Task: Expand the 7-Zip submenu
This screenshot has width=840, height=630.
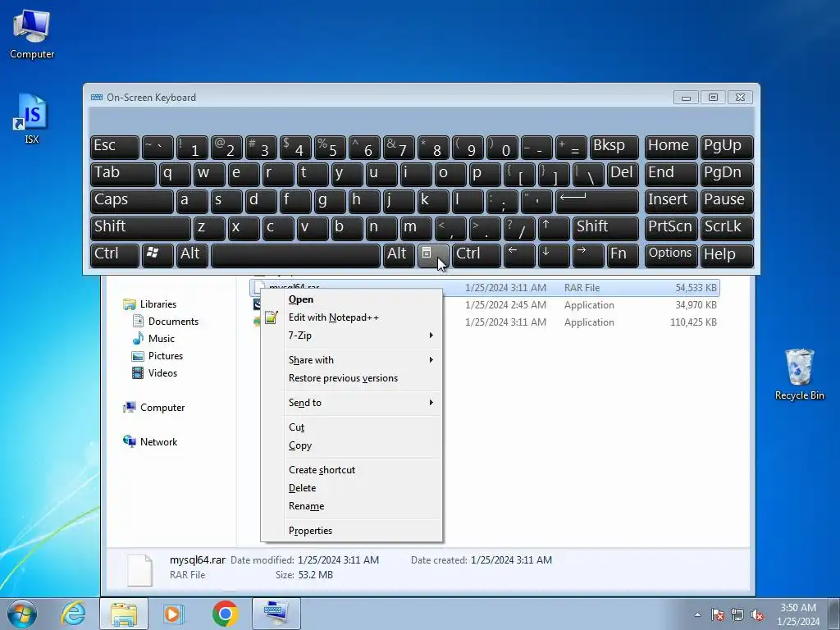Action: point(361,336)
